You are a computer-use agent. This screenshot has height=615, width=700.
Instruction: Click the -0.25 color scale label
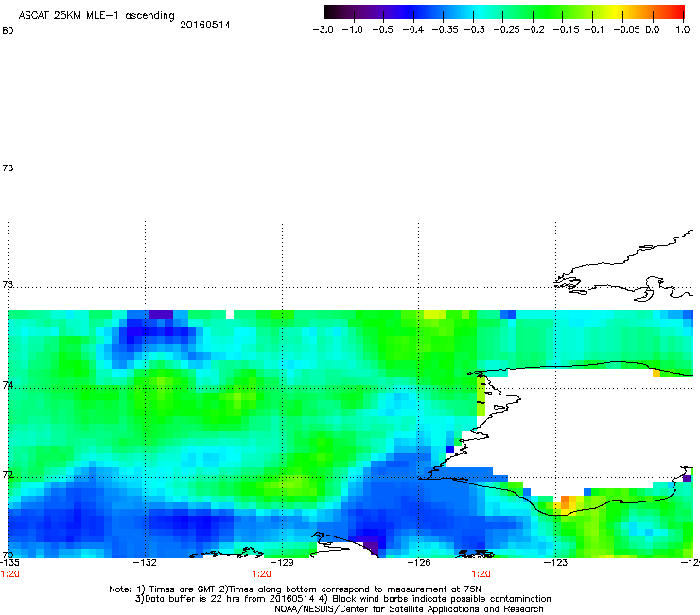506,30
